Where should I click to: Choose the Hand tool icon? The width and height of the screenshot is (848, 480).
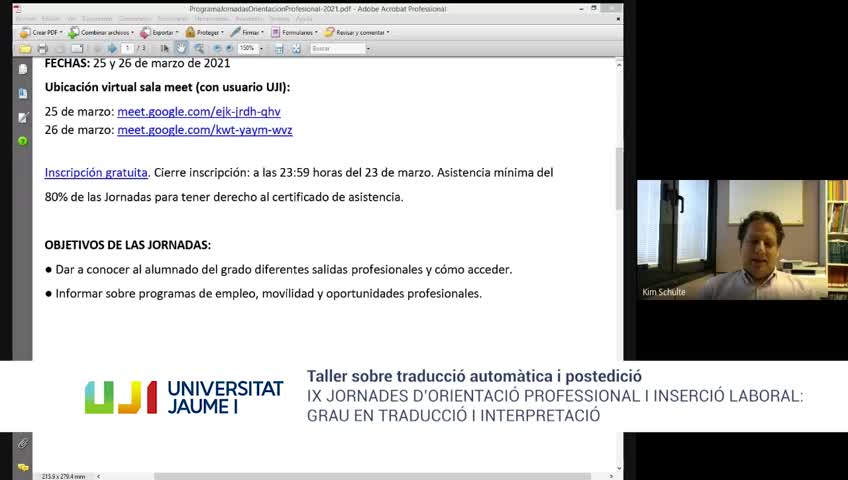[x=181, y=49]
